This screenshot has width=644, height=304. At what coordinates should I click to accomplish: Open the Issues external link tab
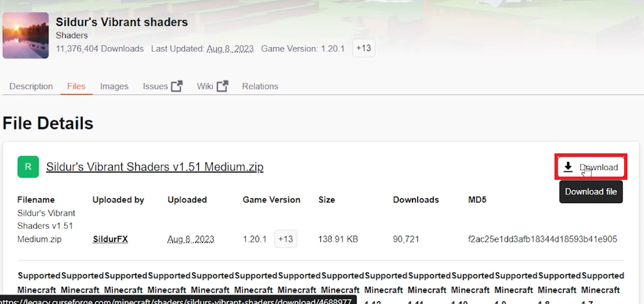(162, 86)
